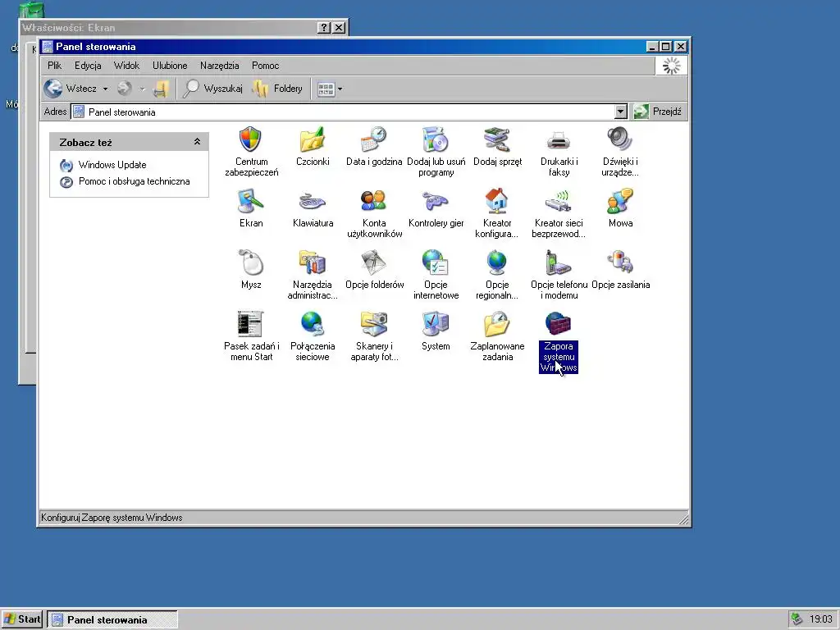Open Dodaj lub usuń programy
Viewport: 840px width, 630px height.
click(x=436, y=151)
